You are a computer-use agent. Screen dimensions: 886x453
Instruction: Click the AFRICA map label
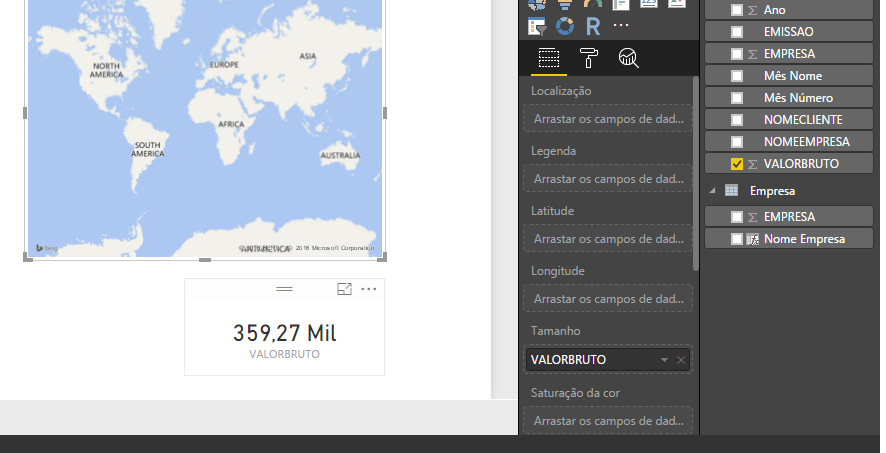pos(231,124)
